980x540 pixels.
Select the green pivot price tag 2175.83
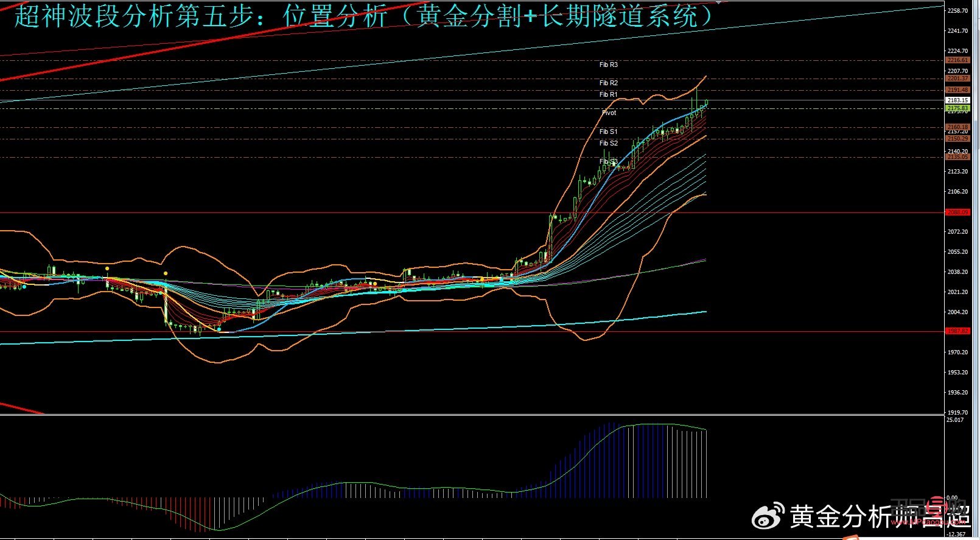[957, 108]
